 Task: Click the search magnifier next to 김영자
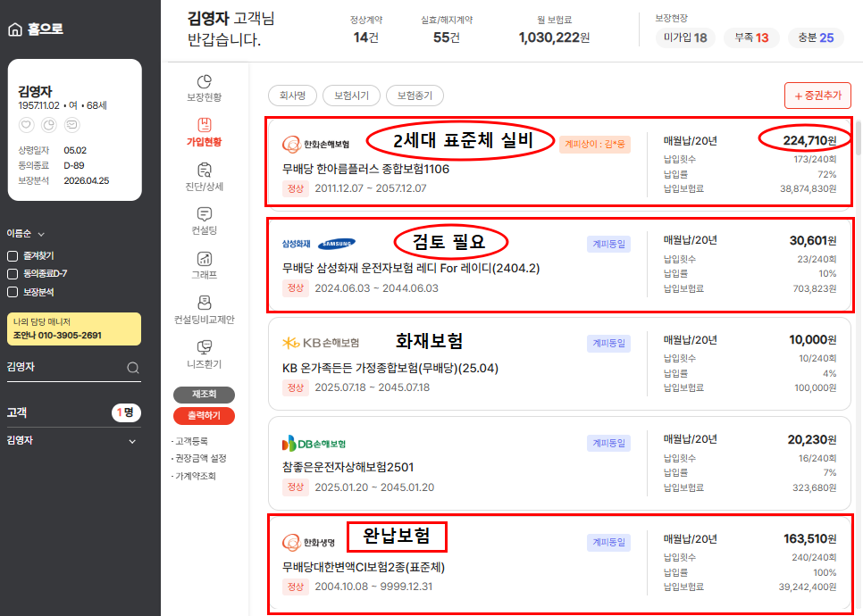pyautogui.click(x=133, y=367)
